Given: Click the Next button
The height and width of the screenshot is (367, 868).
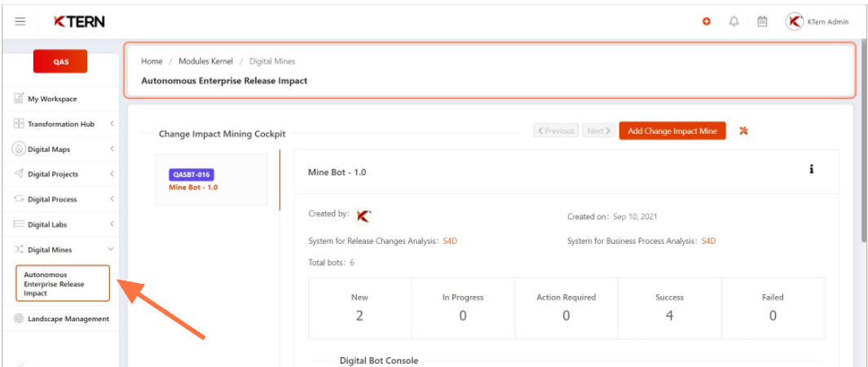Looking at the screenshot, I should click(x=598, y=131).
